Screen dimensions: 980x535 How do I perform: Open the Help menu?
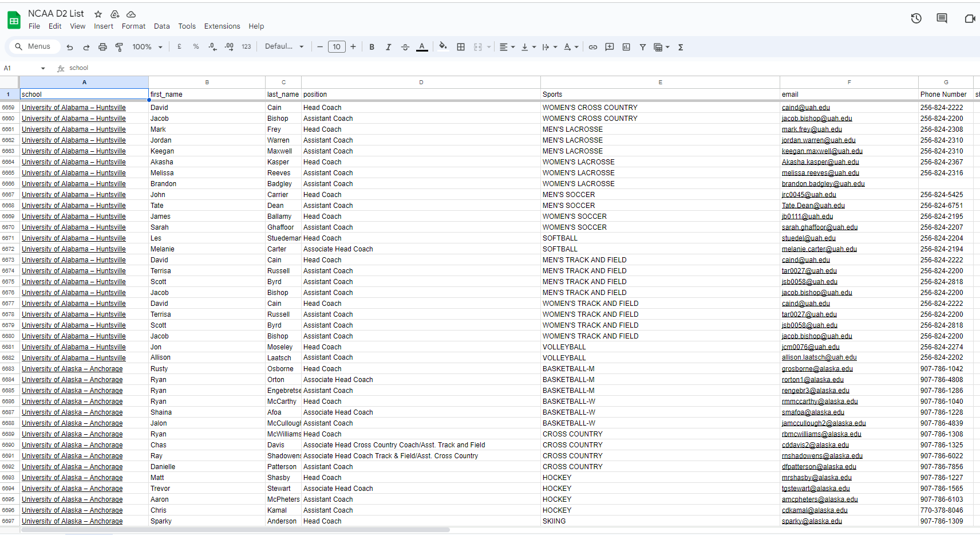coord(256,26)
